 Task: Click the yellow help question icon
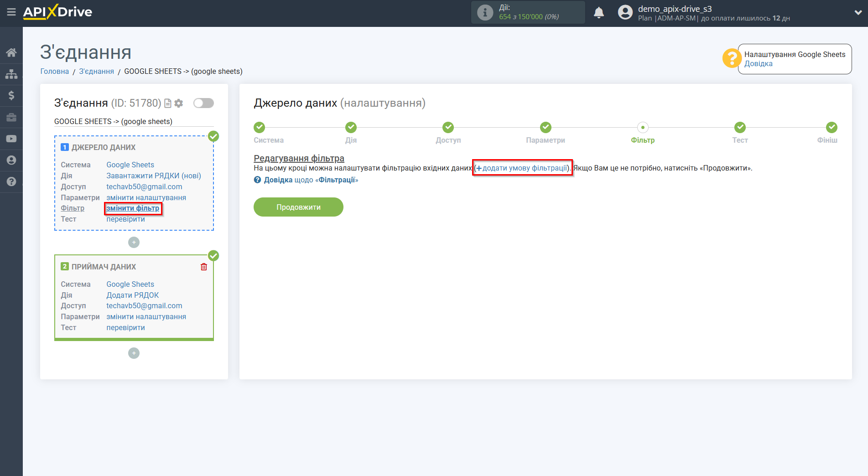tap(732, 58)
